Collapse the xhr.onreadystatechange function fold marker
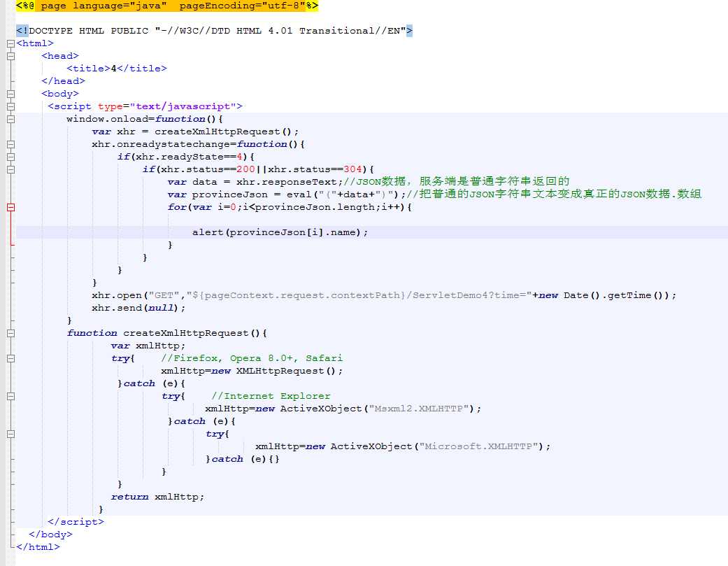Image resolution: width=728 pixels, height=566 pixels. click(10, 144)
